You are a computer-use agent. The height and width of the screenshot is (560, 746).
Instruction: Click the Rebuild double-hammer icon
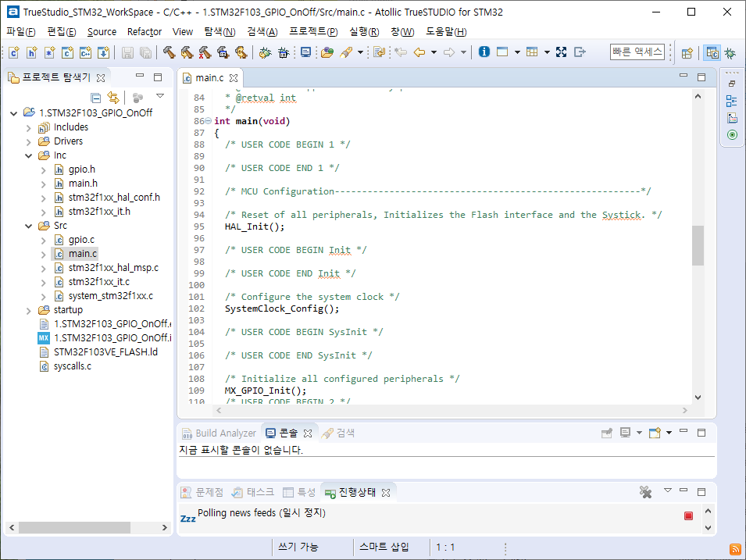pyautogui.click(x=187, y=52)
